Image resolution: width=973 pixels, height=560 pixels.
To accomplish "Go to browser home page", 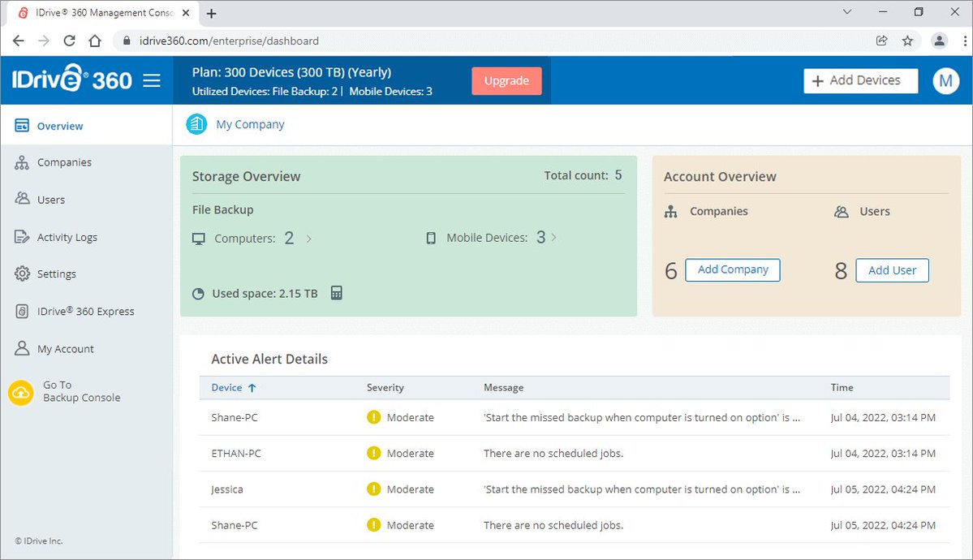I will 95,41.
